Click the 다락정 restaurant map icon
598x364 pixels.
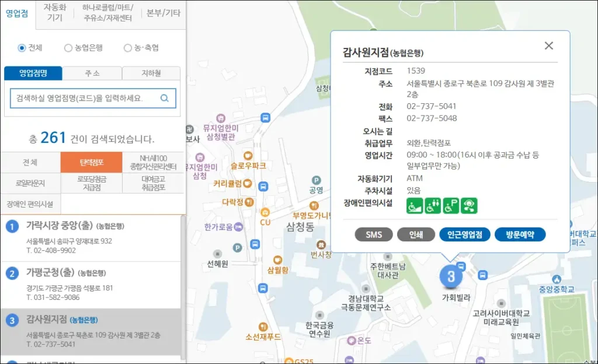[249, 202]
